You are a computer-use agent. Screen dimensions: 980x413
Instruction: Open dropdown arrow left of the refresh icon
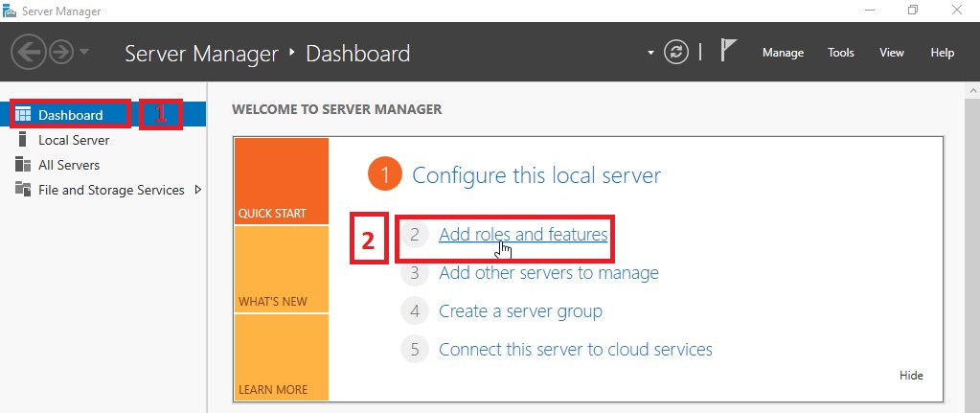pos(650,53)
